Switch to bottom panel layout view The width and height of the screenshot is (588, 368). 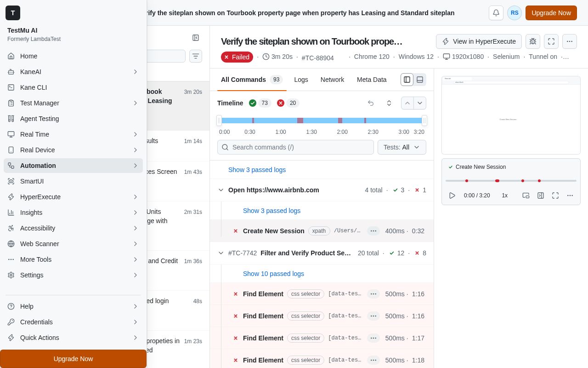[420, 80]
